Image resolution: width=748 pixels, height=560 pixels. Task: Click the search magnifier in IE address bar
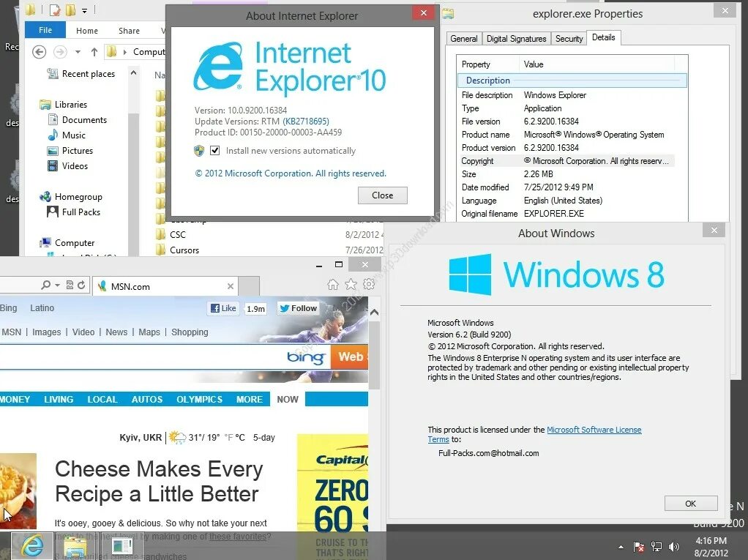[46, 285]
